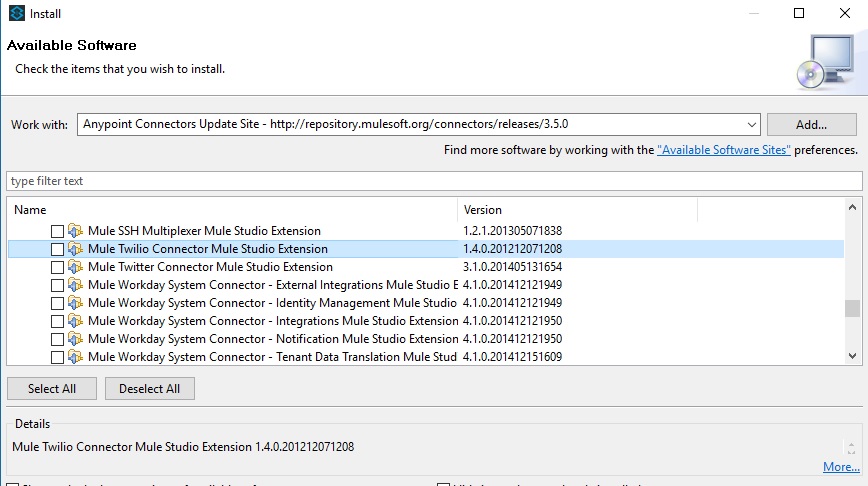Check the Mule Twitter Connector checkbox
The height and width of the screenshot is (486, 868).
click(x=57, y=267)
